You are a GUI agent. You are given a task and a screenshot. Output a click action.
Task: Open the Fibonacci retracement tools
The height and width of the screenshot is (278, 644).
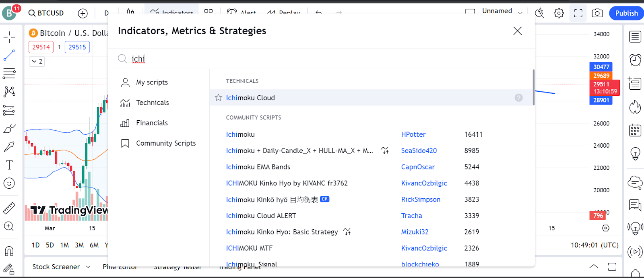click(x=9, y=74)
